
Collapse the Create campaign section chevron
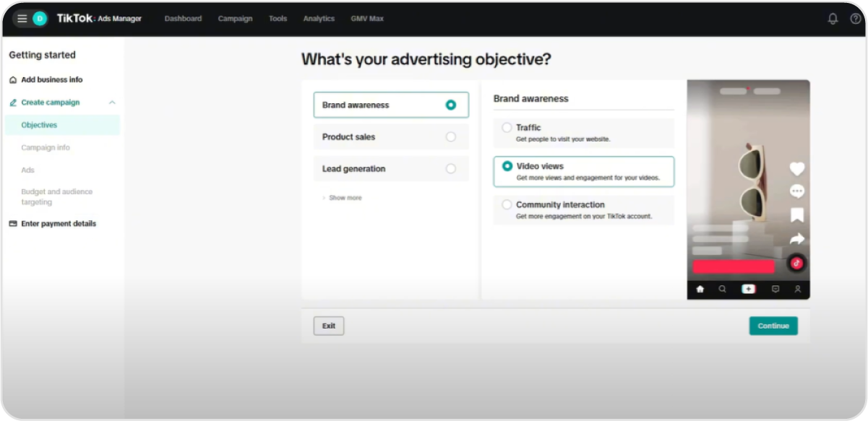[x=112, y=103]
